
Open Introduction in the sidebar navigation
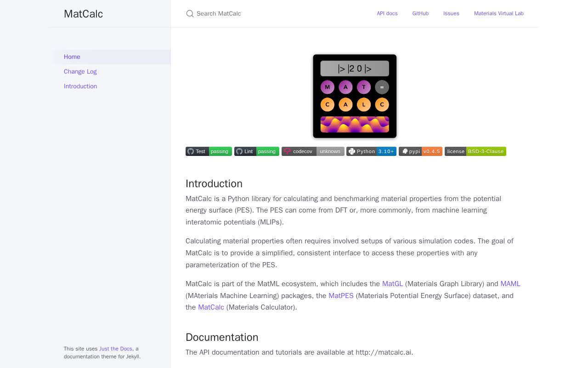coord(110,86)
